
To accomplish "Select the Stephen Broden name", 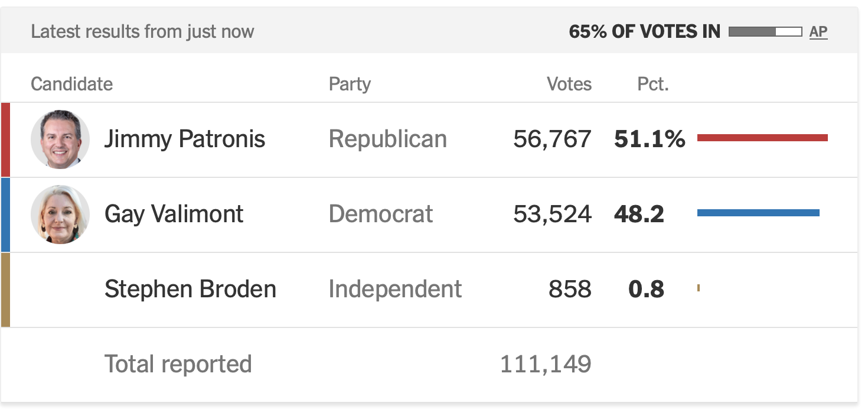I will (x=190, y=289).
